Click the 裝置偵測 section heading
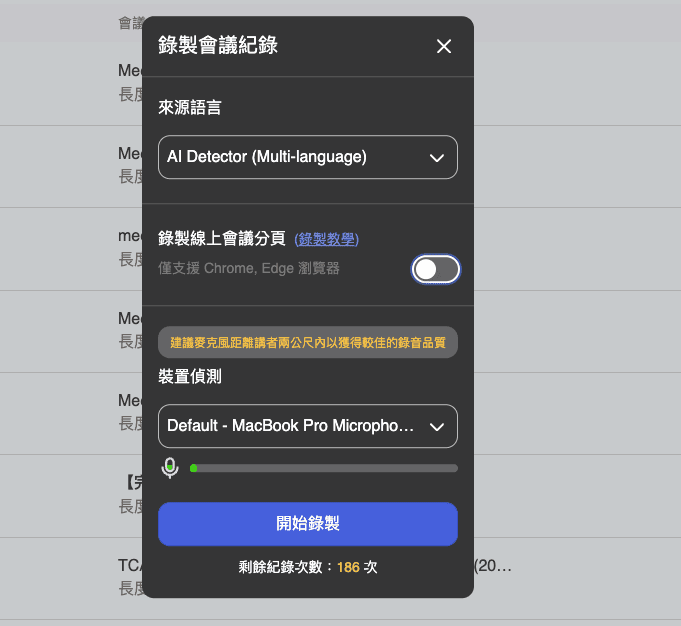Image resolution: width=681 pixels, height=626 pixels. tap(190, 377)
